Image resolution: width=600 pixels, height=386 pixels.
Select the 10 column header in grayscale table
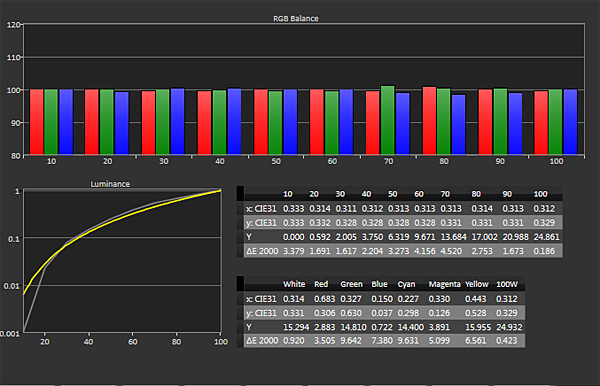pyautogui.click(x=288, y=194)
